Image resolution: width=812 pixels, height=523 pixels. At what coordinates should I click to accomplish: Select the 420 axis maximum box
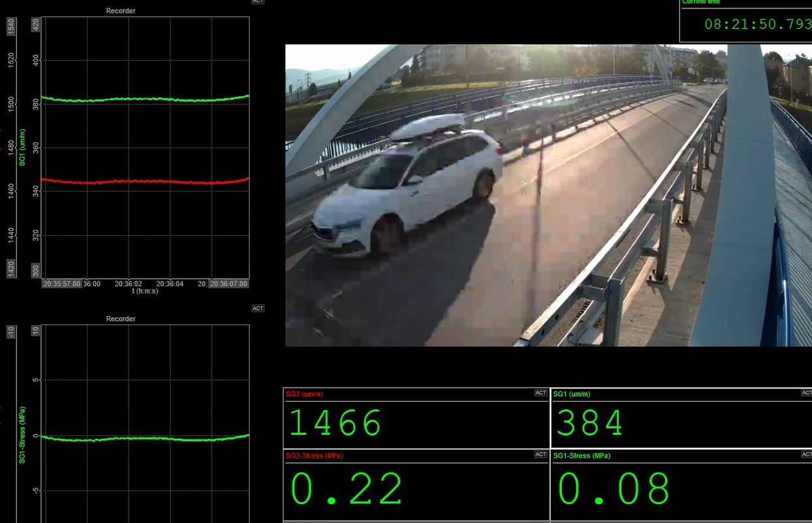tap(35, 25)
